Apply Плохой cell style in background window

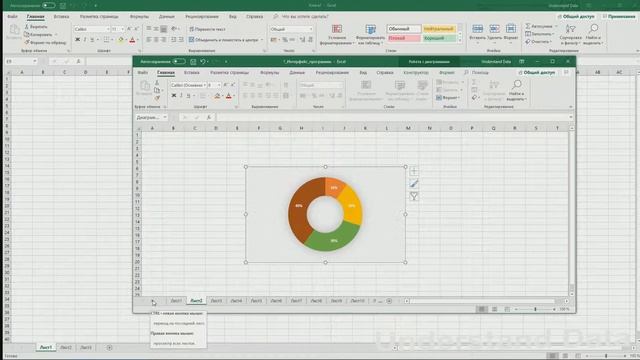404,38
